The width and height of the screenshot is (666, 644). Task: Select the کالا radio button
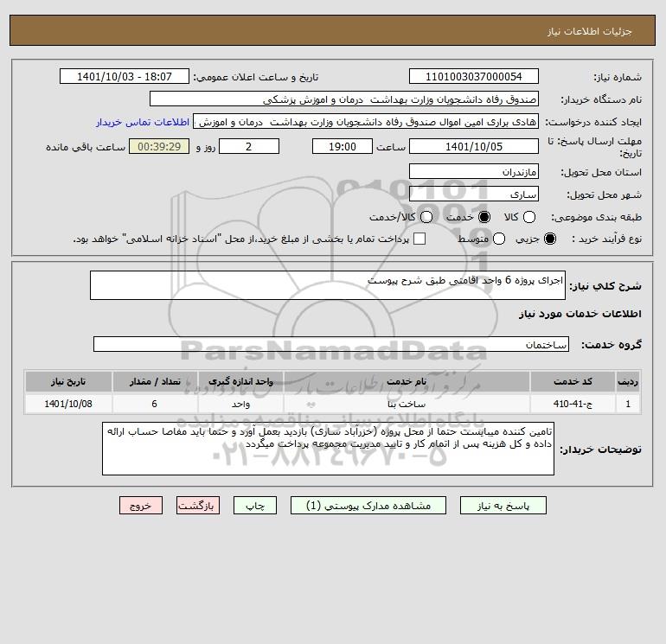coord(528,217)
